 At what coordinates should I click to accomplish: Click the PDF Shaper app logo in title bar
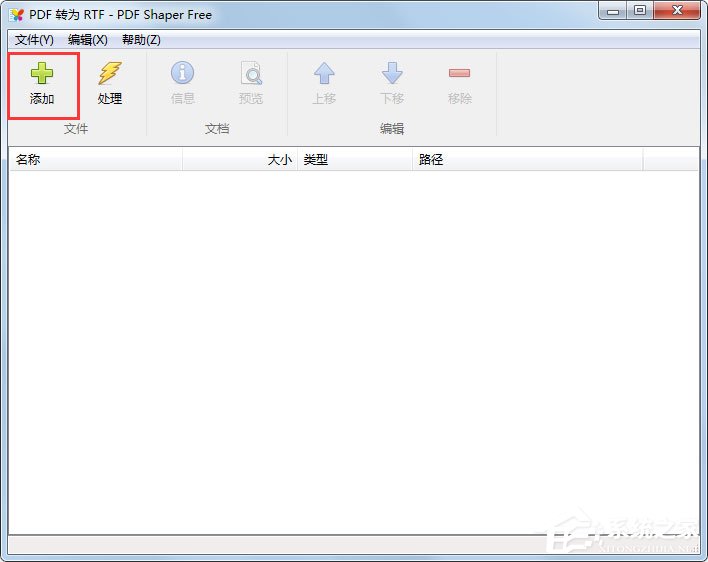coord(17,15)
